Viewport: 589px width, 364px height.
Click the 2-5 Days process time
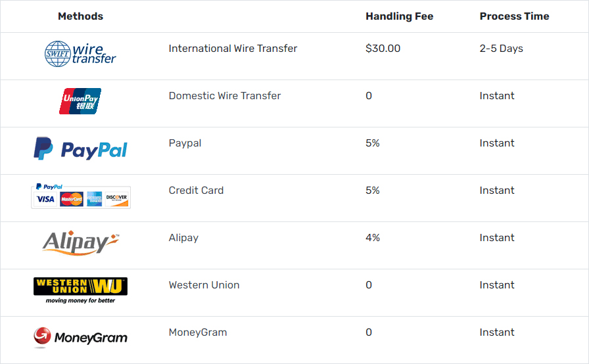click(x=501, y=49)
